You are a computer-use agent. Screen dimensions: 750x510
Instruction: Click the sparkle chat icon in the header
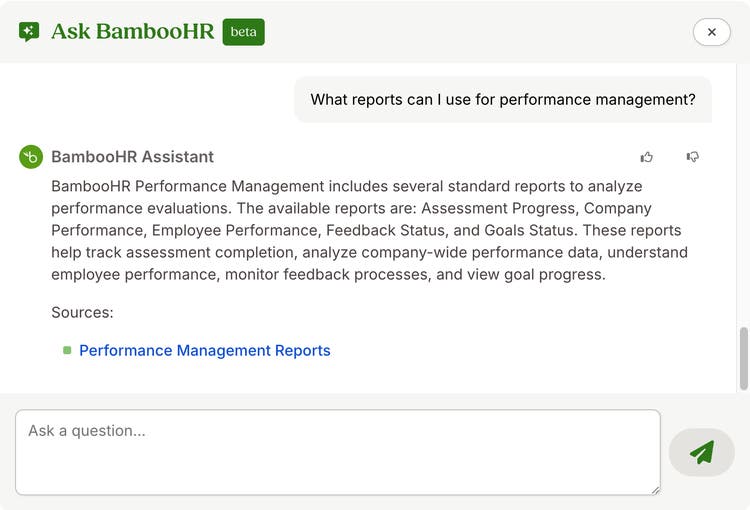point(29,32)
